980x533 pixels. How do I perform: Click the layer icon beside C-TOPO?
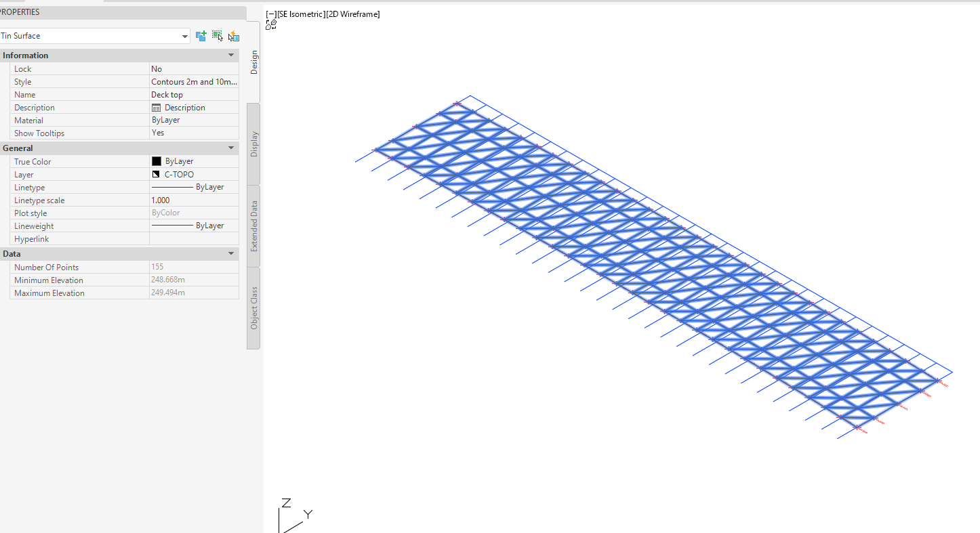pos(156,174)
